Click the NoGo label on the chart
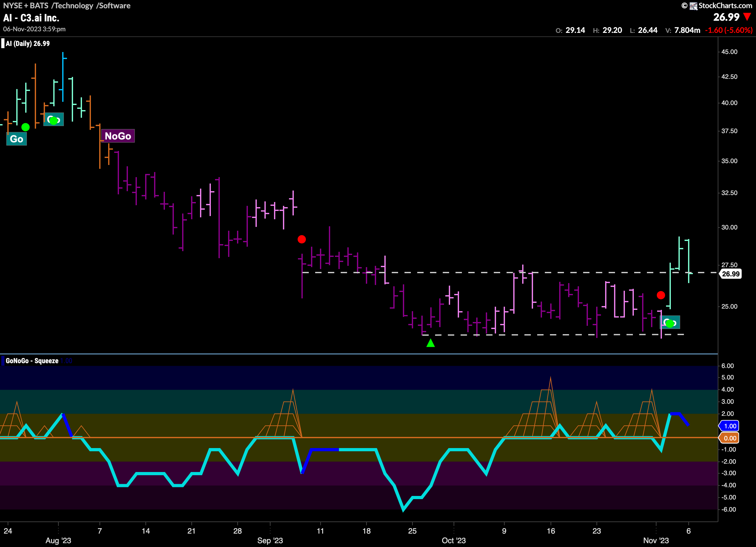 118,136
